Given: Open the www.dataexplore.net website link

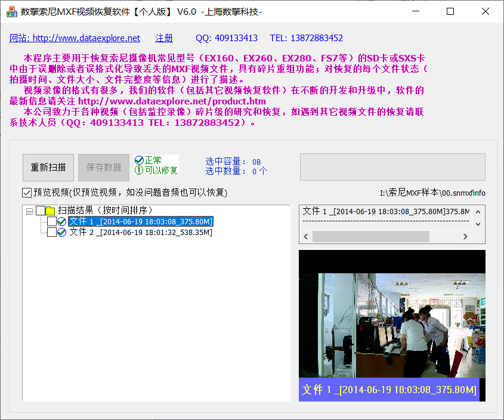Looking at the screenshot, I should [75, 38].
